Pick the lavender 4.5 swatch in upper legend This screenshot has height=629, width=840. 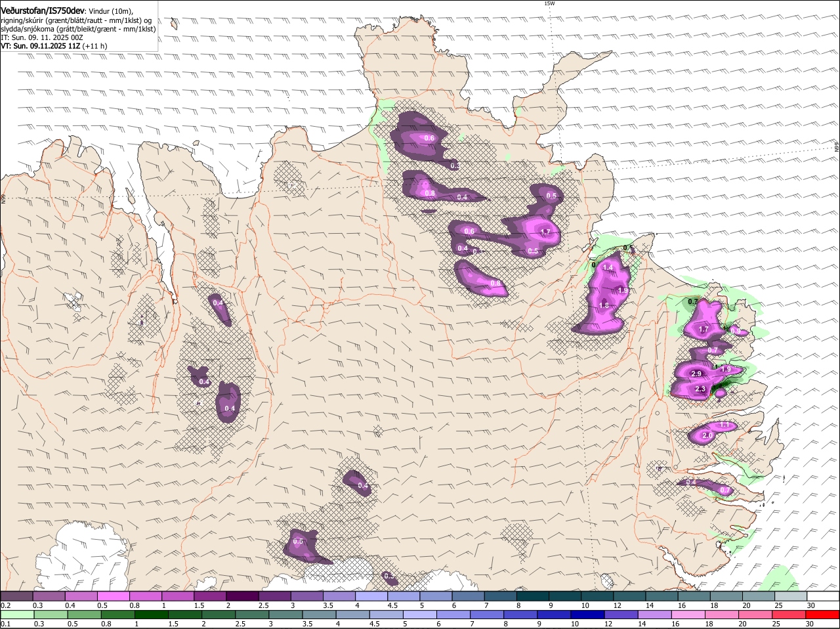click(x=404, y=596)
